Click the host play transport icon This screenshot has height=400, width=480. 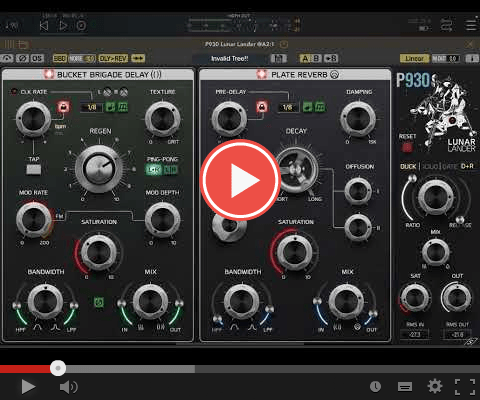tap(63, 26)
